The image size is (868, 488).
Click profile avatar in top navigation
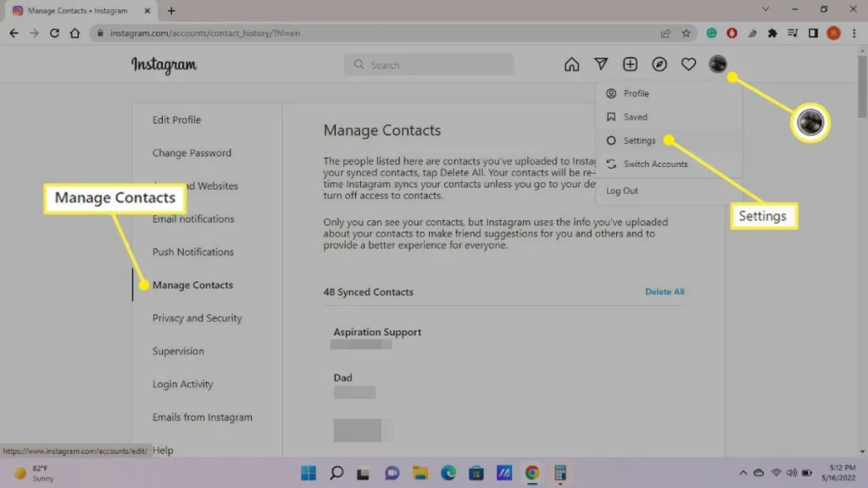(x=718, y=64)
